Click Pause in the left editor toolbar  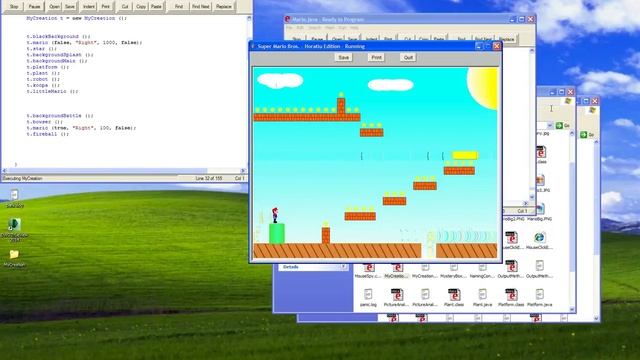(35, 7)
